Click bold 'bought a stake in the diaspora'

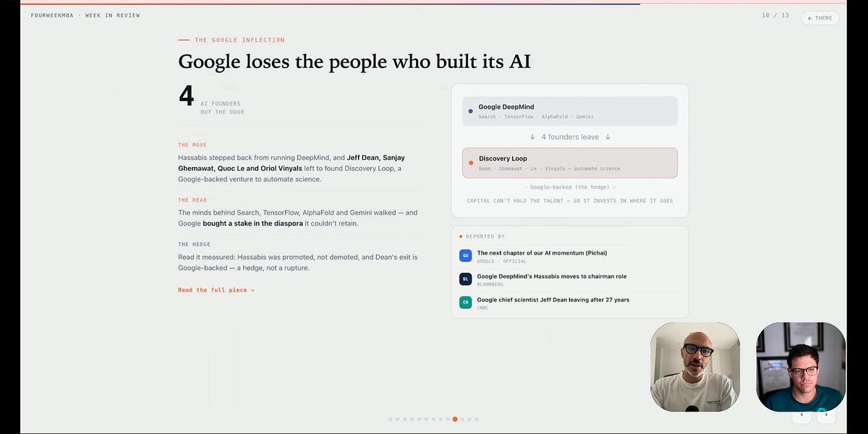(252, 224)
